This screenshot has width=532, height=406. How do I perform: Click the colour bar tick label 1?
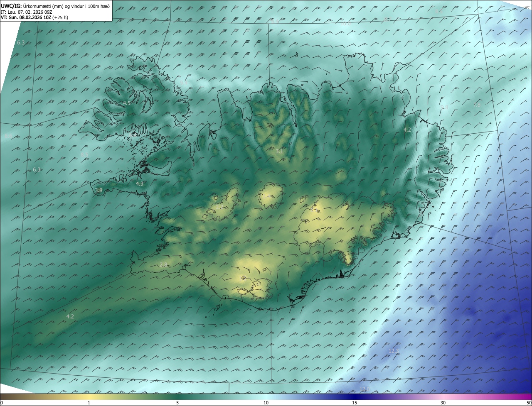[x=89, y=403]
